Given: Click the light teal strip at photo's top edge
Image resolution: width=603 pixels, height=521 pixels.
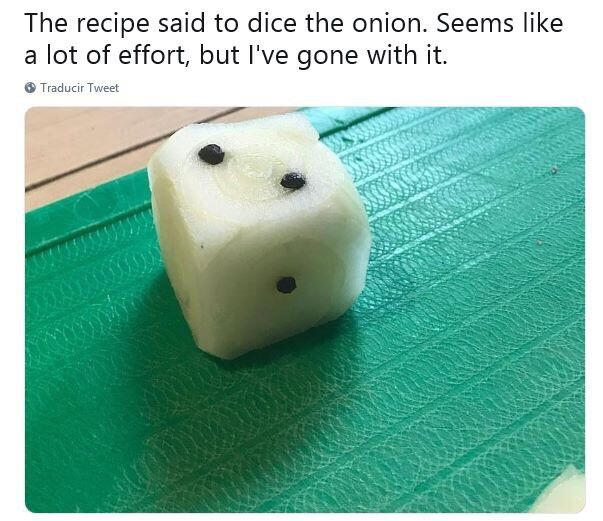Looking at the screenshot, I should (338, 117).
